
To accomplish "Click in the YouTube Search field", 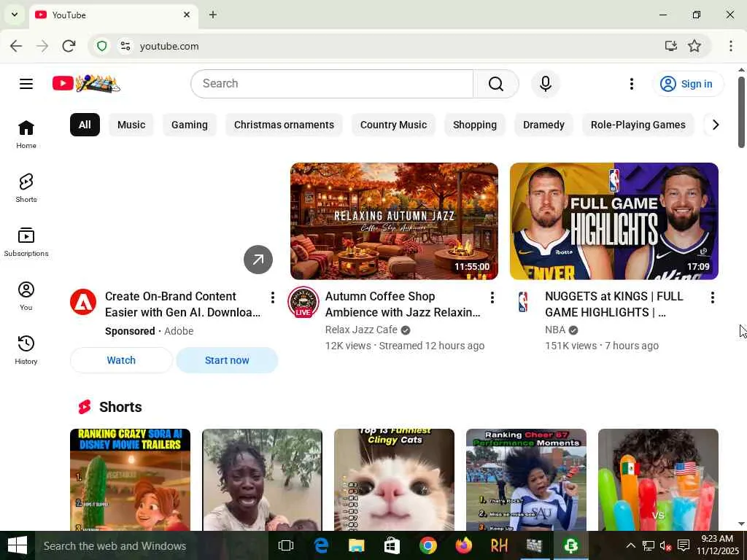I will coord(332,84).
